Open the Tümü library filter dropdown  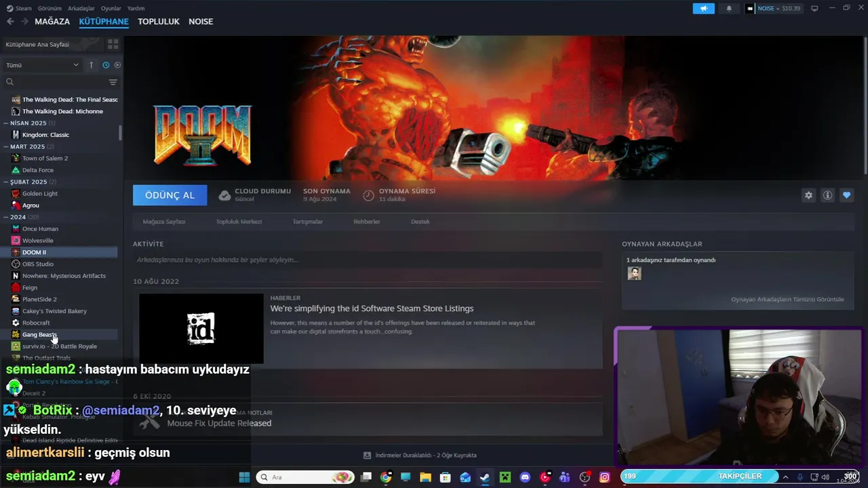42,65
